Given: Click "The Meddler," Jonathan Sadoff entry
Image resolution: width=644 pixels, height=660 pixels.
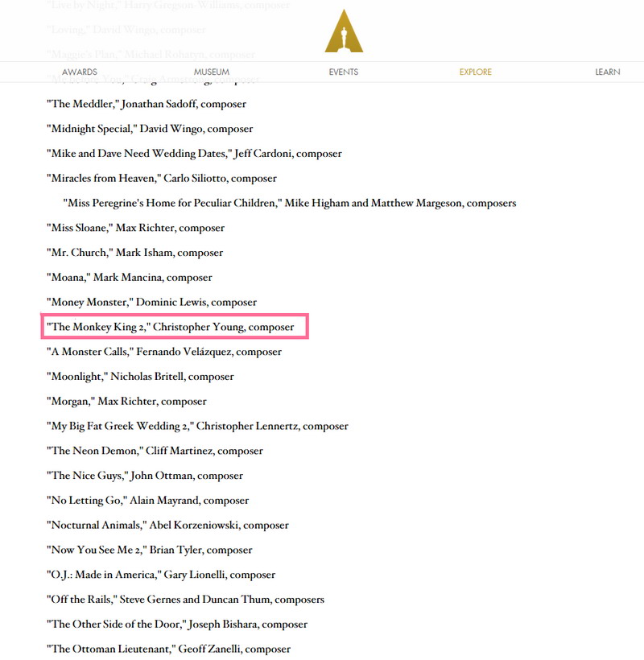Looking at the screenshot, I should [x=147, y=104].
